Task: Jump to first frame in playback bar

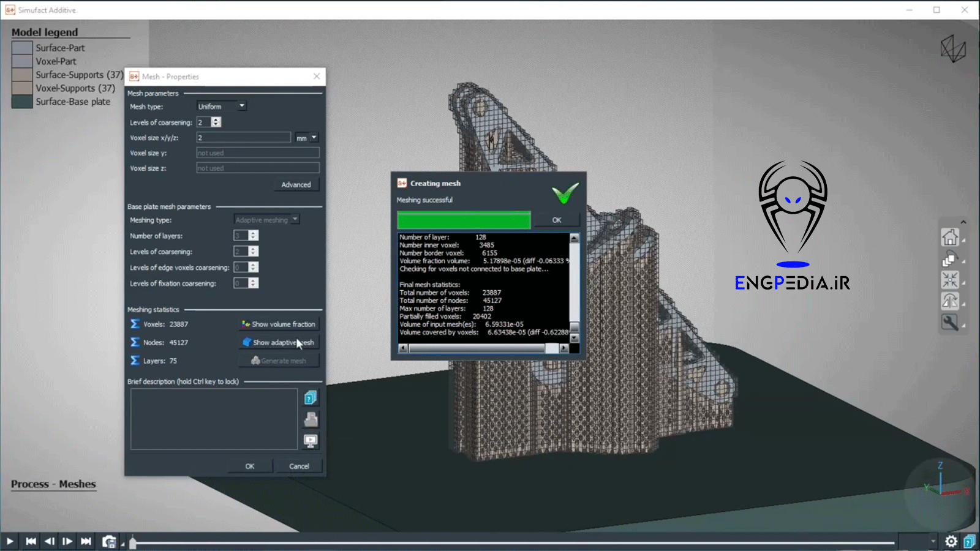Action: [x=31, y=541]
